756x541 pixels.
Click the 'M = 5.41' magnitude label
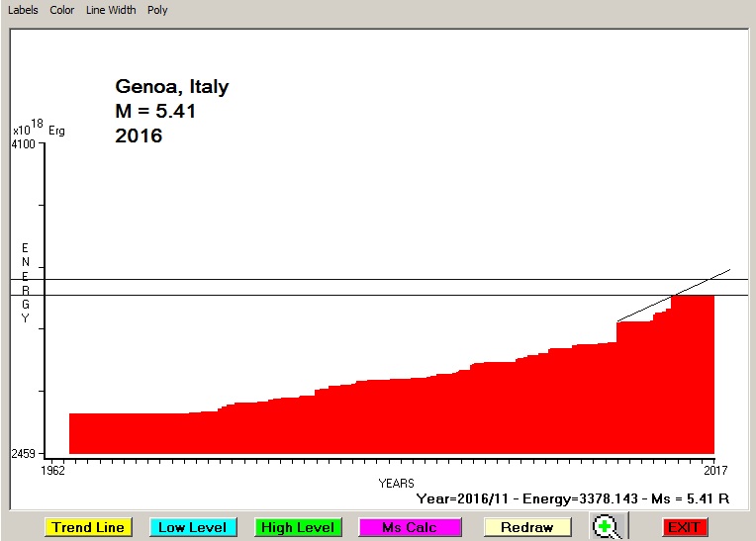tap(155, 112)
